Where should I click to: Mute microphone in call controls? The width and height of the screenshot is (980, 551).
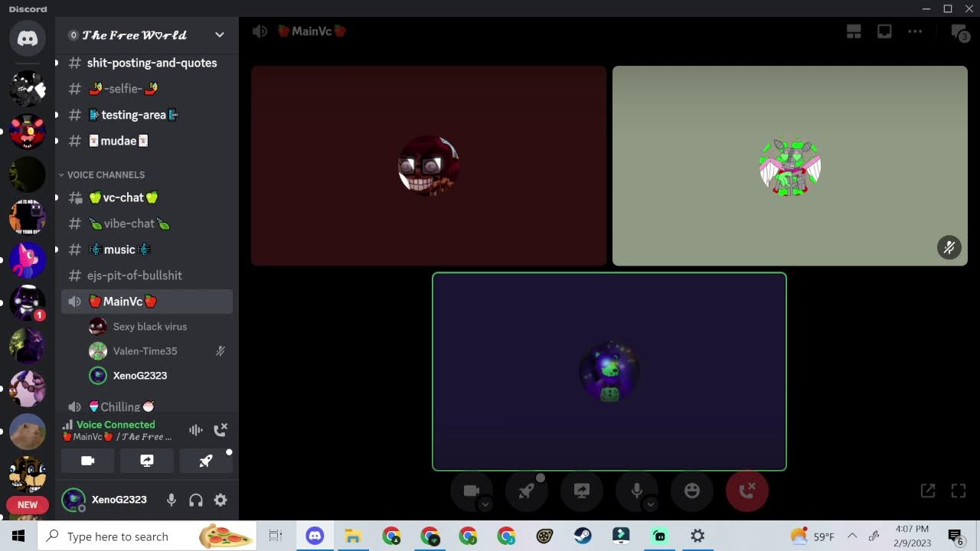point(637,491)
